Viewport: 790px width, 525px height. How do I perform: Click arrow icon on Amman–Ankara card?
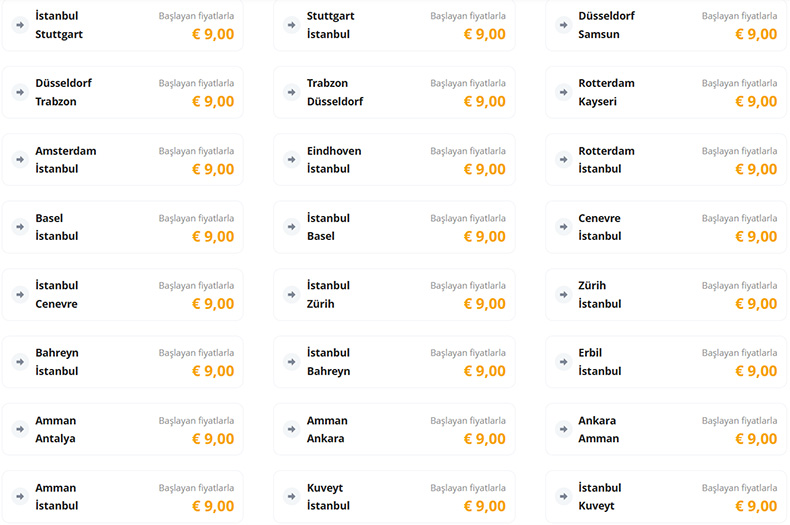tap(291, 430)
